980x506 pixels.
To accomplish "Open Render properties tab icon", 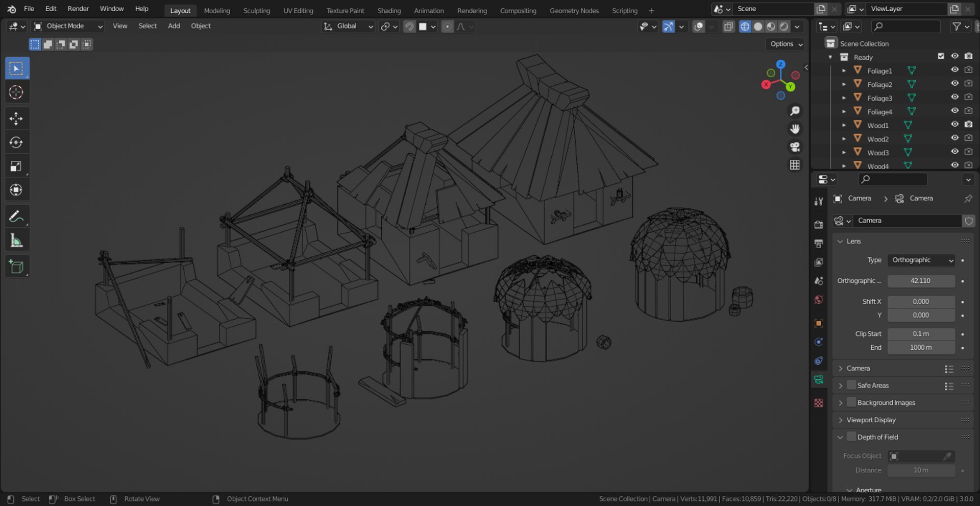I will pyautogui.click(x=819, y=224).
